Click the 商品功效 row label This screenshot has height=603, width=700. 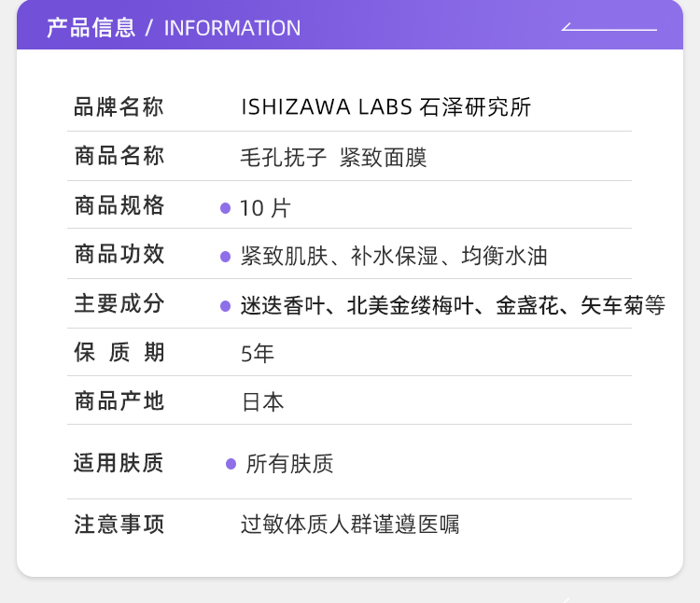click(119, 255)
